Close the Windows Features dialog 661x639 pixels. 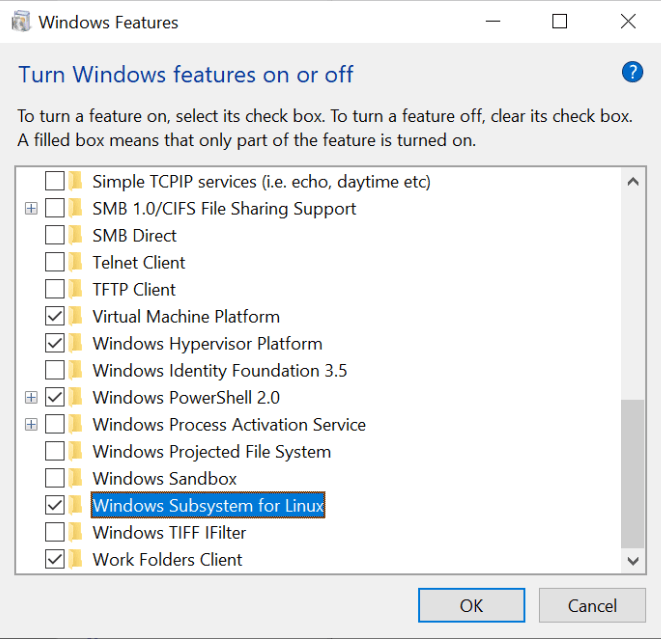[x=628, y=21]
